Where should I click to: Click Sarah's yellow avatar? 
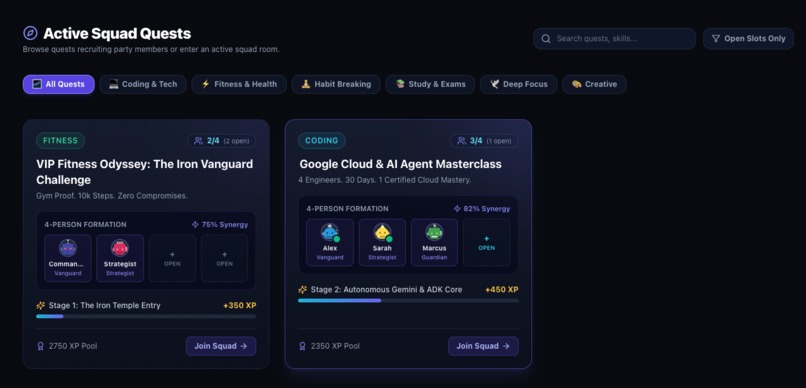(x=382, y=232)
